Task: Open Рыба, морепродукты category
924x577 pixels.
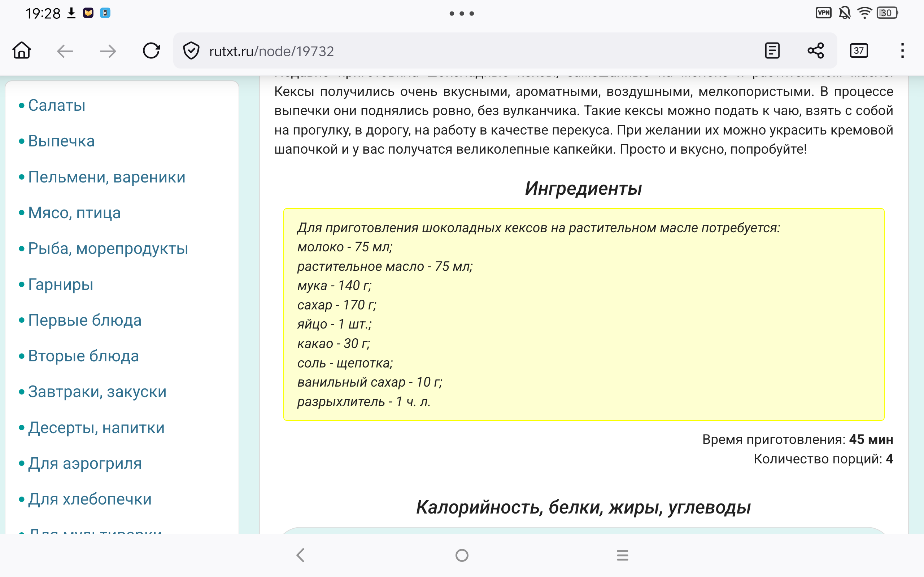Action: point(108,248)
